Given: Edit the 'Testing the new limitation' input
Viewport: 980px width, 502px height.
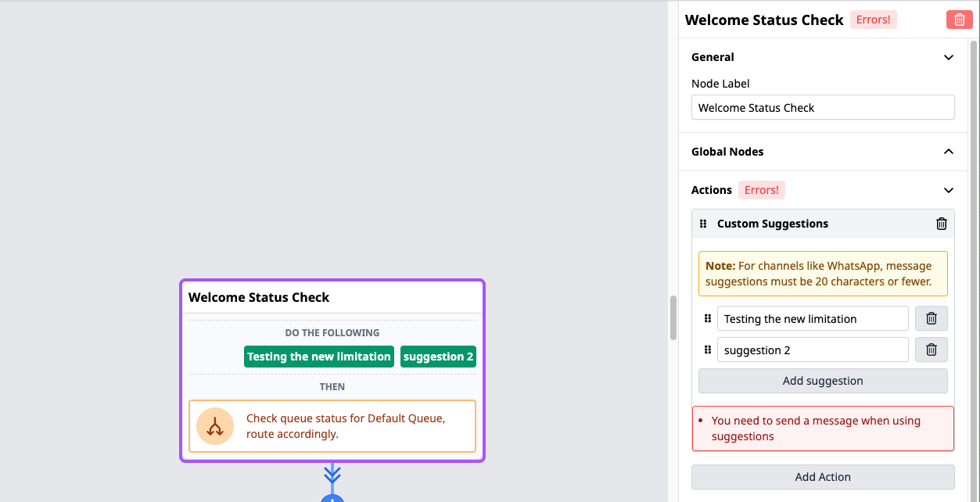Looking at the screenshot, I should (x=812, y=319).
